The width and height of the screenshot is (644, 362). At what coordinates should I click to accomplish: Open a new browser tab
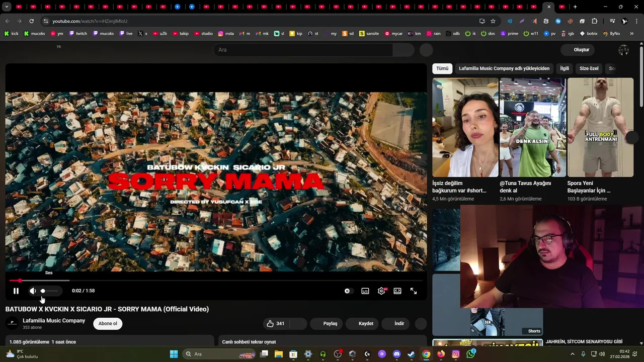(x=575, y=7)
